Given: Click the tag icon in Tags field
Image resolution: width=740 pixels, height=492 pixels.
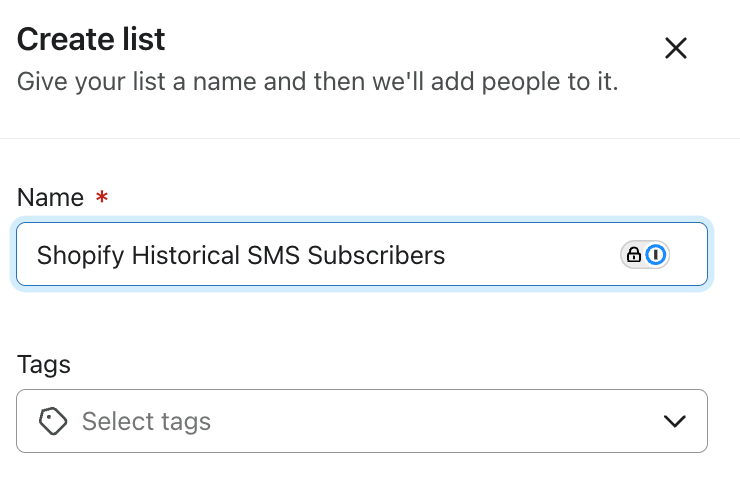Looking at the screenshot, I should click(x=54, y=421).
